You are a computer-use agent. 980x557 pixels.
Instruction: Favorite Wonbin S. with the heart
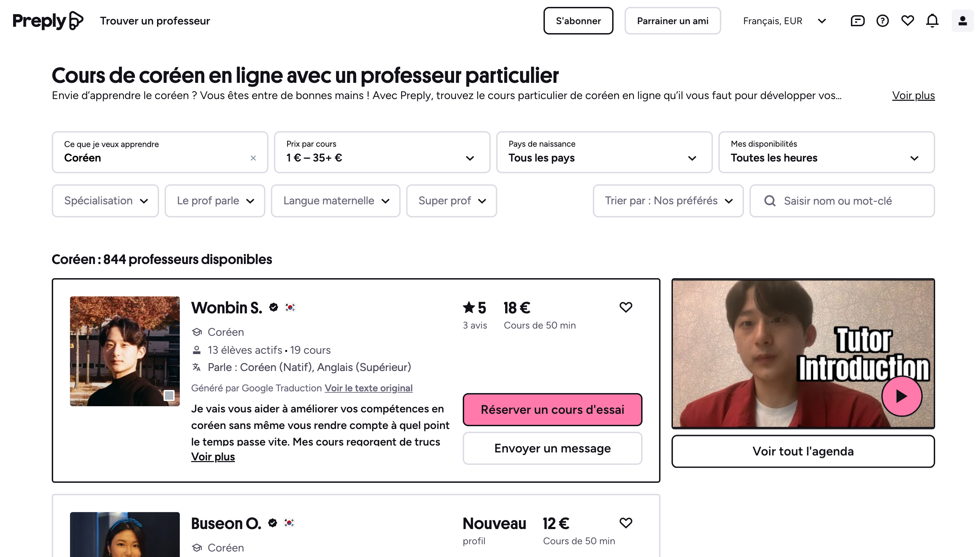pyautogui.click(x=626, y=307)
